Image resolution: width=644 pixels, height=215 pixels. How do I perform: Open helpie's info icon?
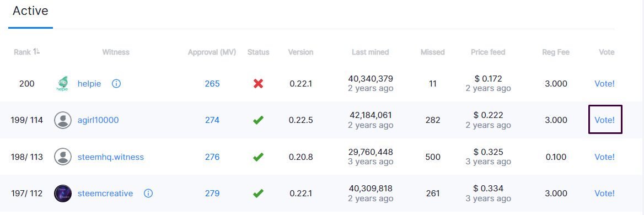coord(116,84)
